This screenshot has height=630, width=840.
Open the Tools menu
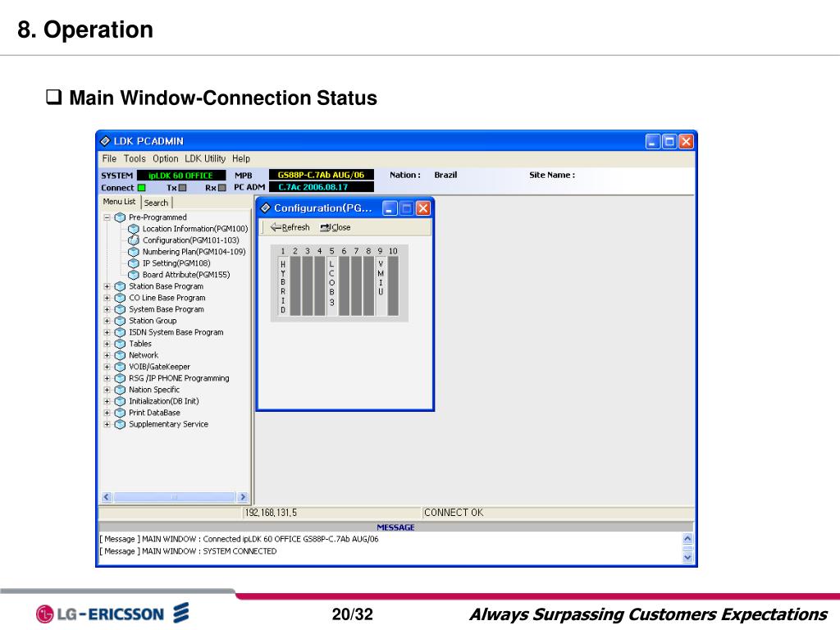click(x=135, y=158)
